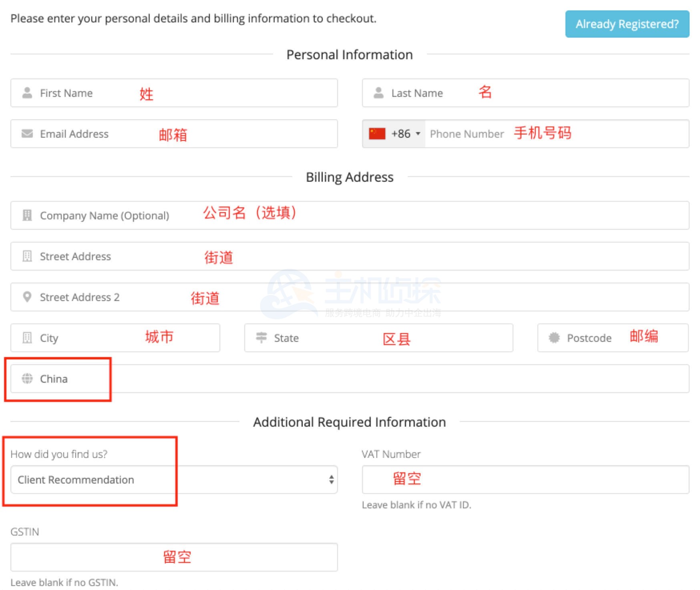Viewport: 700px width, 590px height.
Task: Focus the Phone Number field
Action: coord(557,134)
